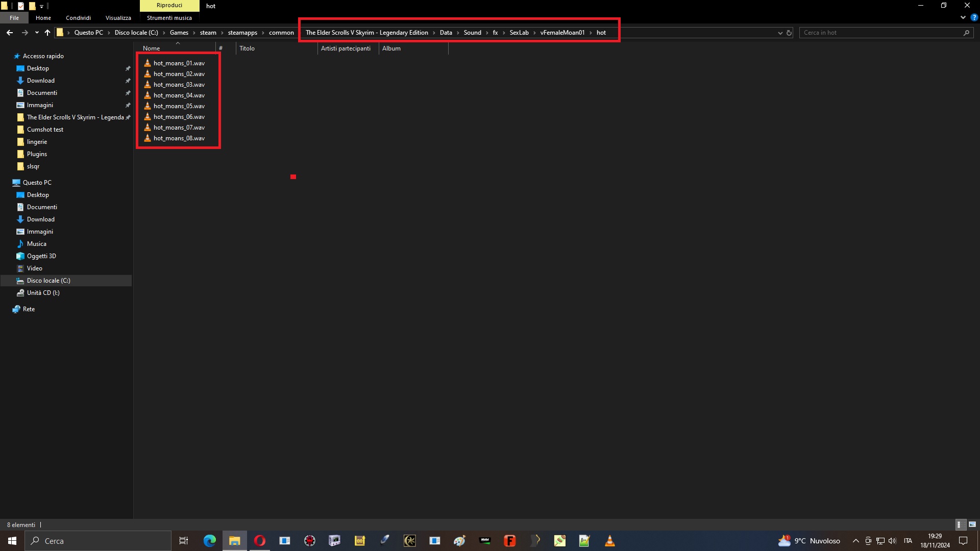Open Opera browser from taskbar
Screen dimensions: 980x551
(259, 541)
